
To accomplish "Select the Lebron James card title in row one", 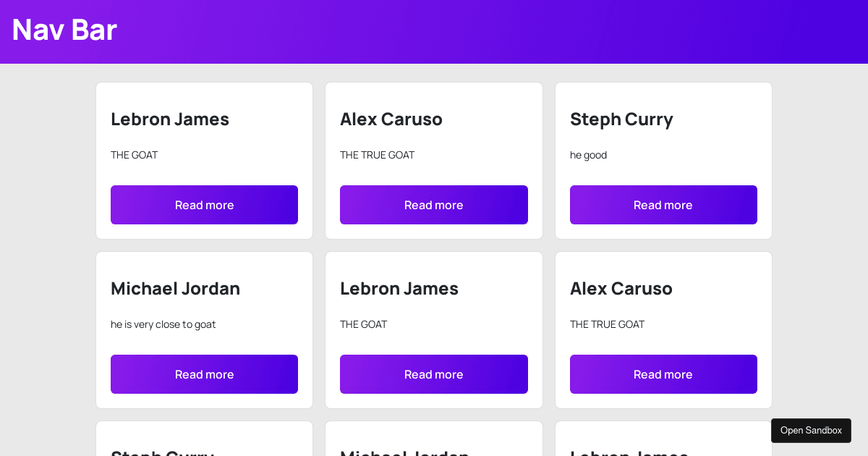I will (170, 119).
